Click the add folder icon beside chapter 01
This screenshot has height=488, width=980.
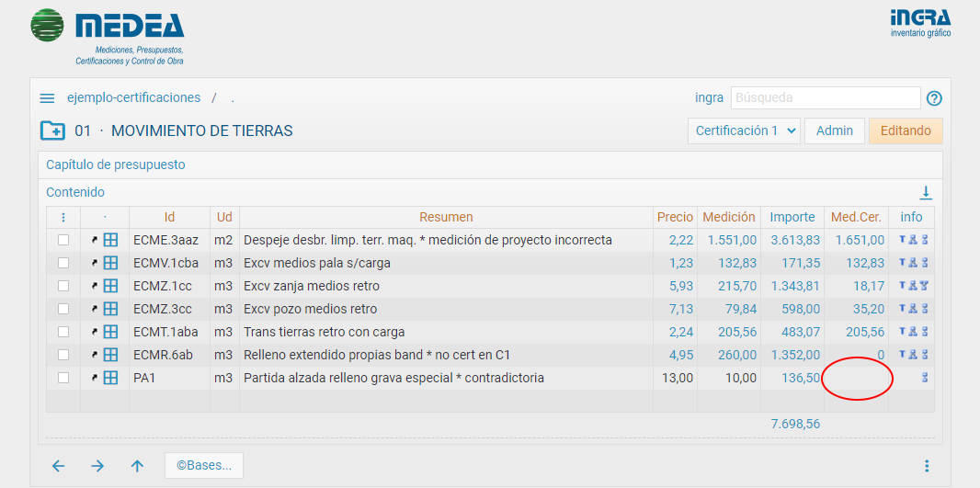coord(52,131)
